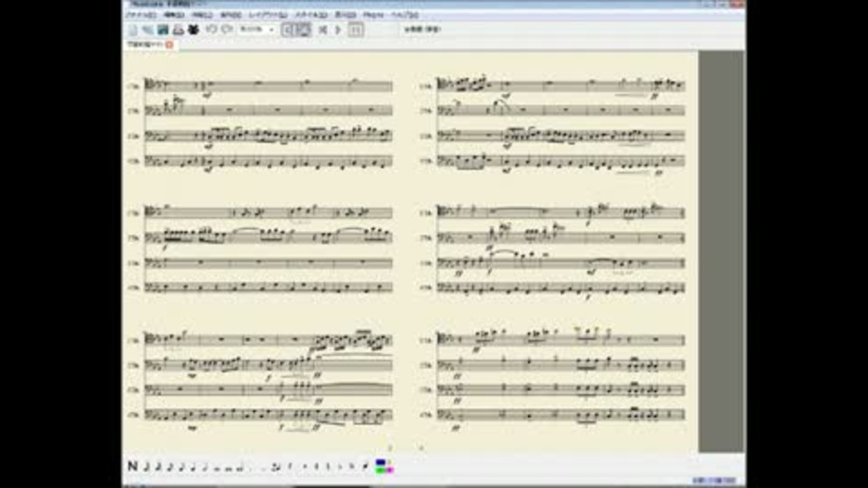The height and width of the screenshot is (488, 868).
Task: Undo the last action via toolbar arrow
Action: tap(210, 29)
